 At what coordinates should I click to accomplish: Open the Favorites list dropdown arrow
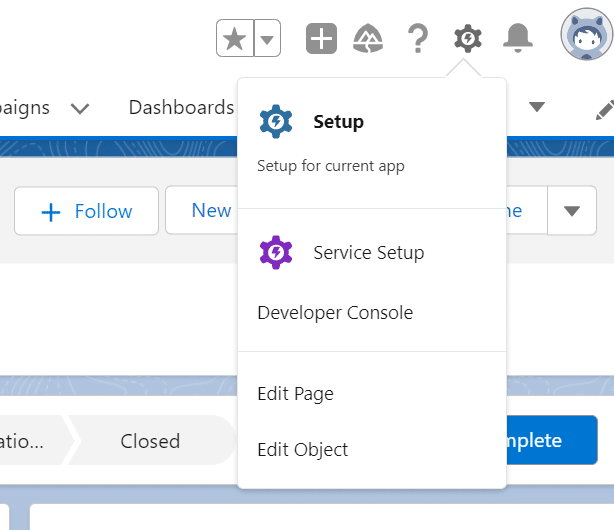tap(267, 40)
